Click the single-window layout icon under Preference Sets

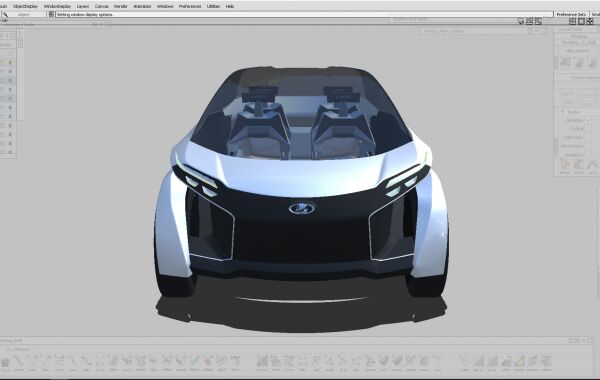point(581,21)
